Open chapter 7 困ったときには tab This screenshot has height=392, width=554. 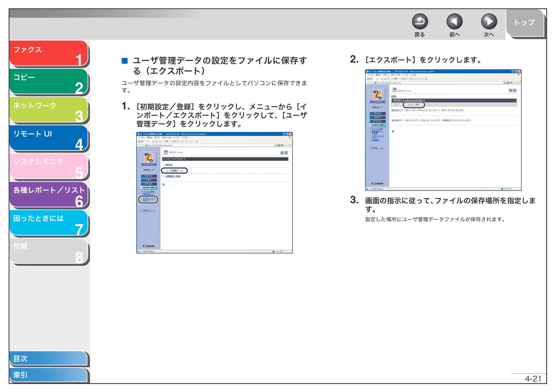click(x=49, y=223)
